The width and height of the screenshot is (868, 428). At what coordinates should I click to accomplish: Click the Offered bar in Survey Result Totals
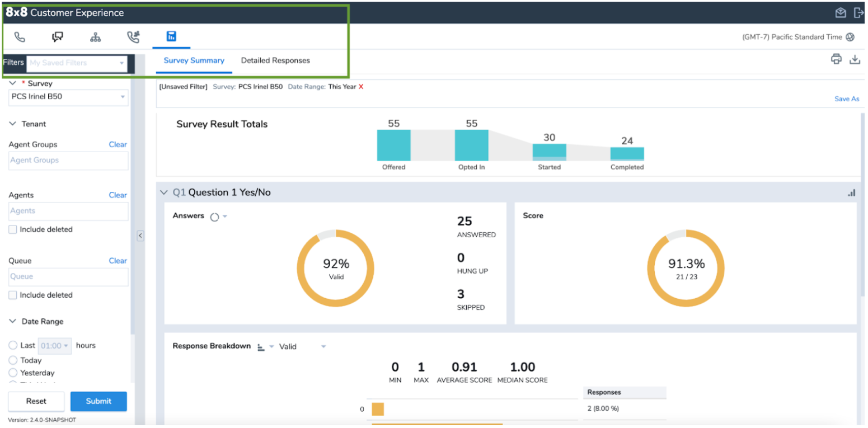tap(393, 145)
